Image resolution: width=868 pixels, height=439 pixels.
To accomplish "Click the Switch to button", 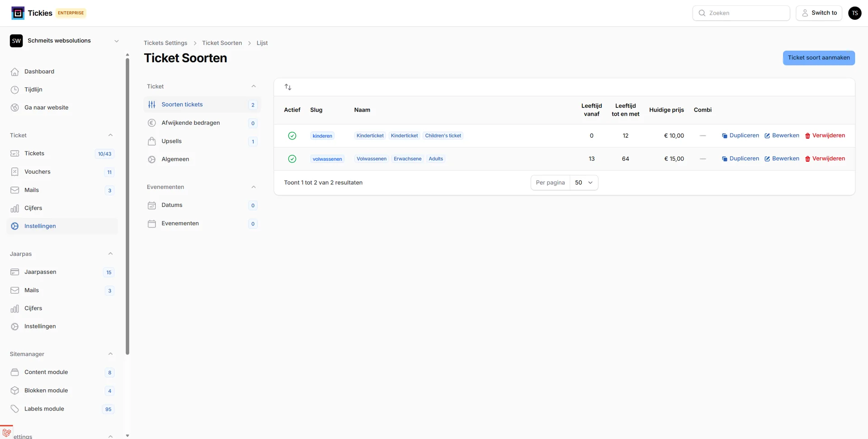I will [819, 13].
